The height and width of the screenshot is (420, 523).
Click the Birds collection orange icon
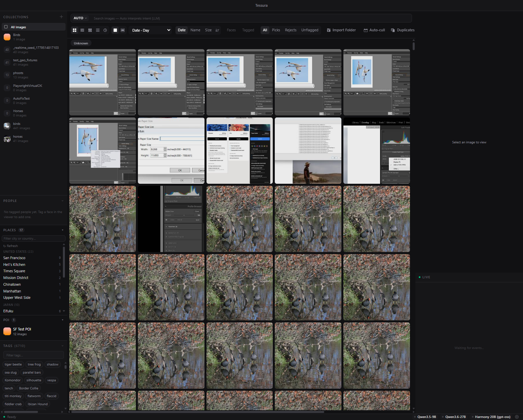tap(7, 37)
